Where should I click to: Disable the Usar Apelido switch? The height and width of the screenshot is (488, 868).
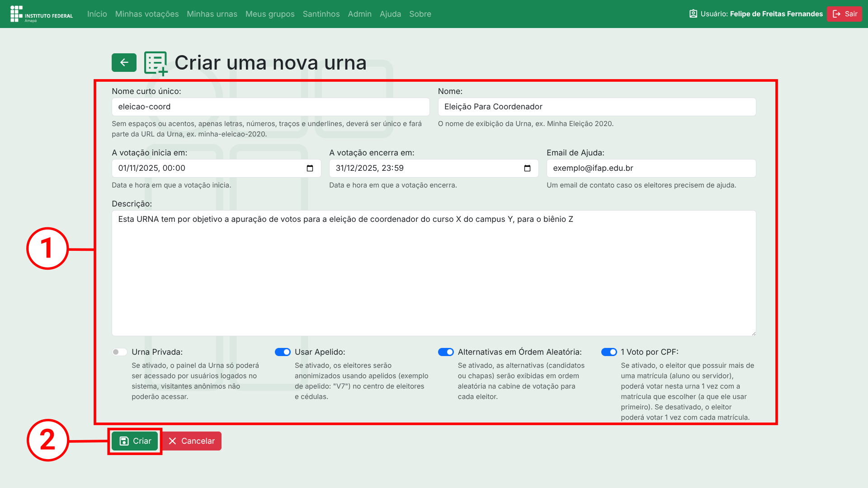[x=283, y=352]
